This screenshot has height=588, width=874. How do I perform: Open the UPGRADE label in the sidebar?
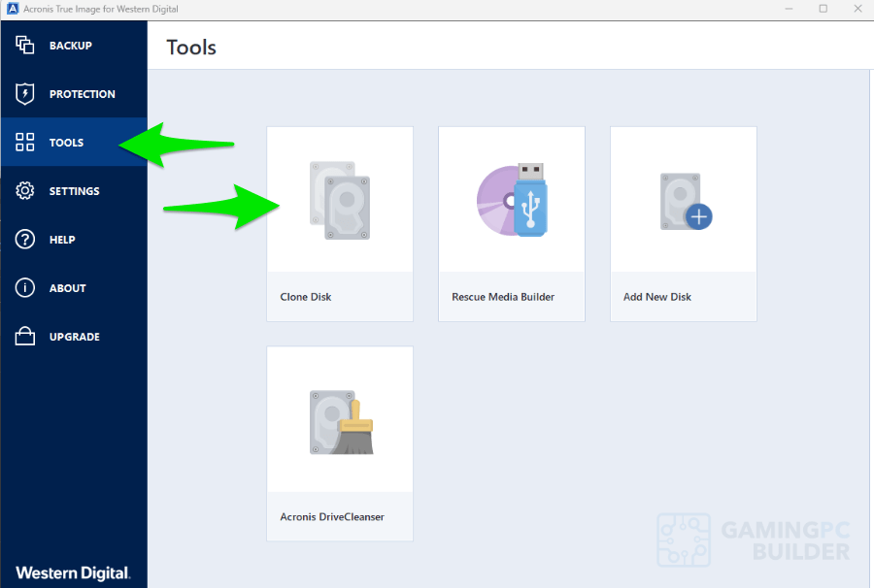(x=75, y=337)
